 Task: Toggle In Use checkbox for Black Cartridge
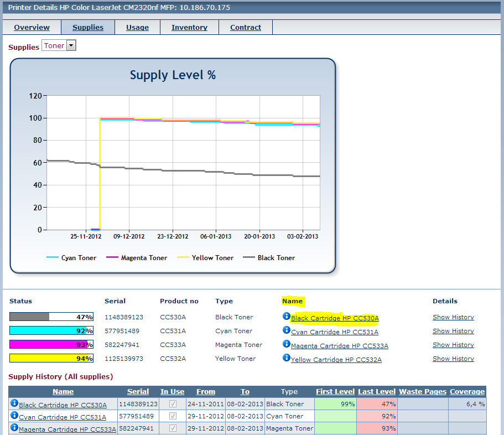(173, 404)
